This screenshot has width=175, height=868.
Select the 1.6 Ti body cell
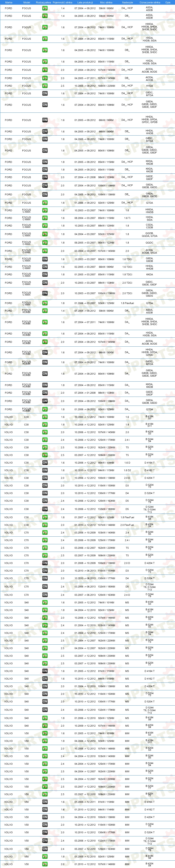(127, 218)
